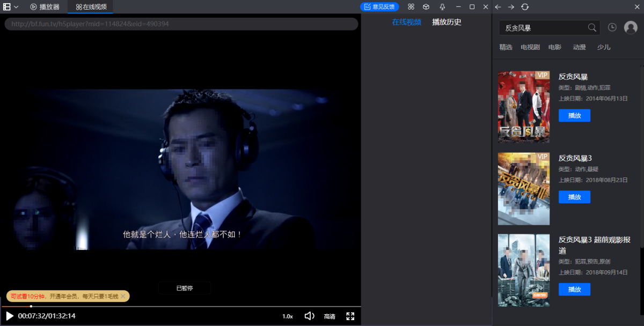Click the 反贪风暴 search input field
This screenshot has height=326, width=644.
(x=542, y=28)
